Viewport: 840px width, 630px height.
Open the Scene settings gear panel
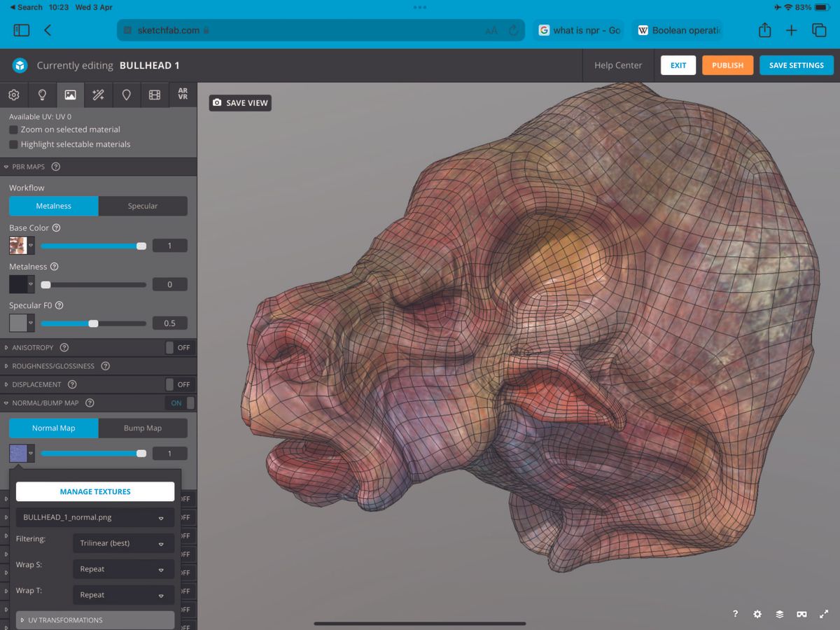[x=13, y=94]
